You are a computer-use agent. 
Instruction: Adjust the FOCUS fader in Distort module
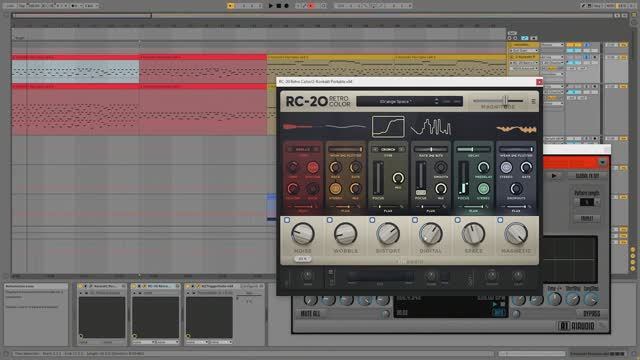(x=378, y=178)
